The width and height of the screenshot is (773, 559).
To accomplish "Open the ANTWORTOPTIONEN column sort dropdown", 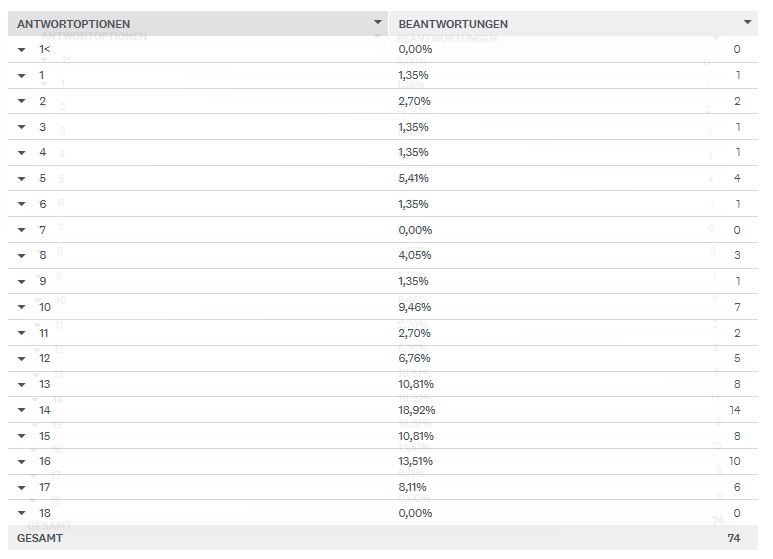I will click(x=377, y=21).
